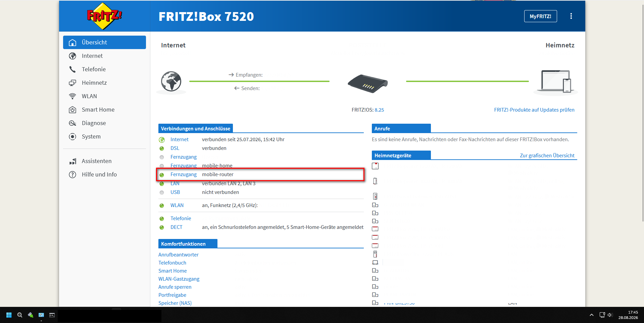The height and width of the screenshot is (323, 644).
Task: Open the WLAN-Gastzugang link
Action: click(x=179, y=279)
